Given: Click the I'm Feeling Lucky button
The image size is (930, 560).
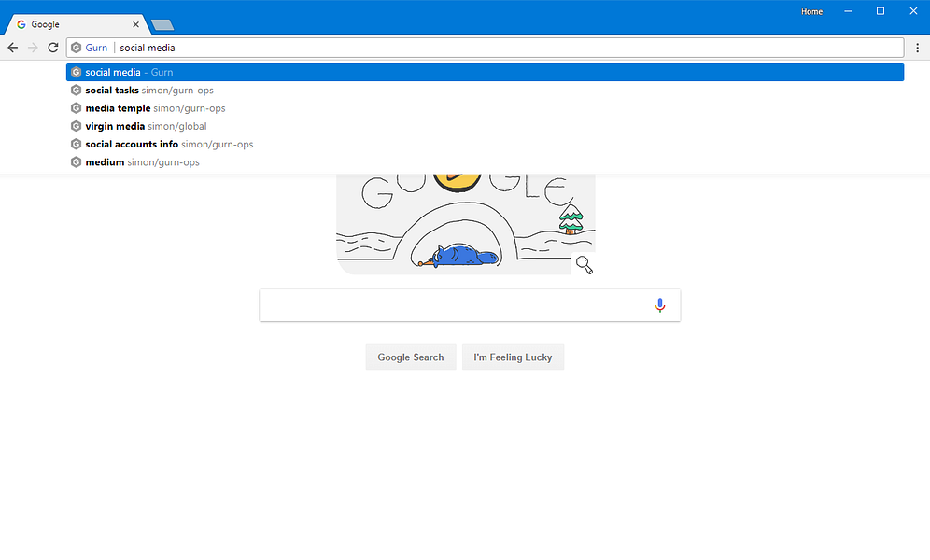Looking at the screenshot, I should coord(513,357).
